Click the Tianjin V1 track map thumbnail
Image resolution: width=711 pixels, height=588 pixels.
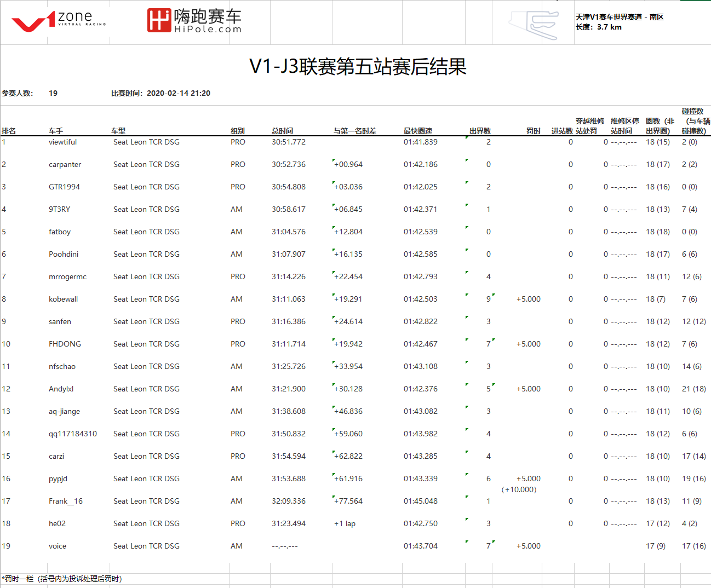click(x=534, y=24)
